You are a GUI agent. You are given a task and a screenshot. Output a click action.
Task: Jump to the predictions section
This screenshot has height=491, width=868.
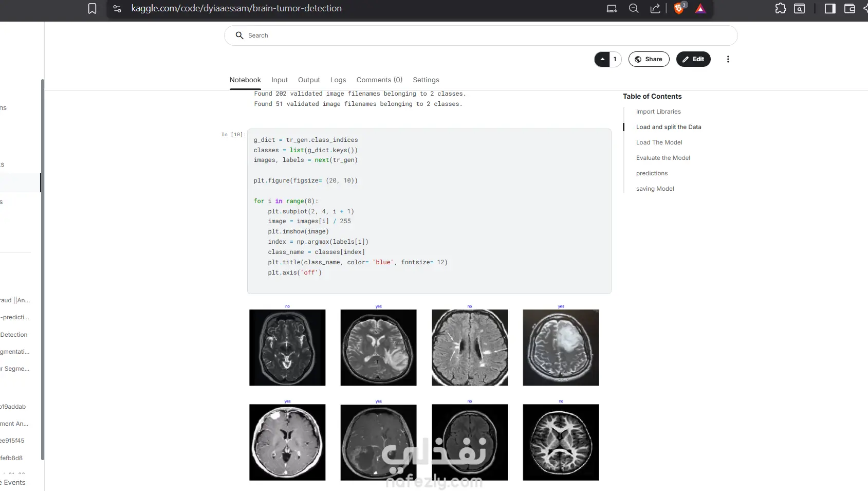point(652,173)
